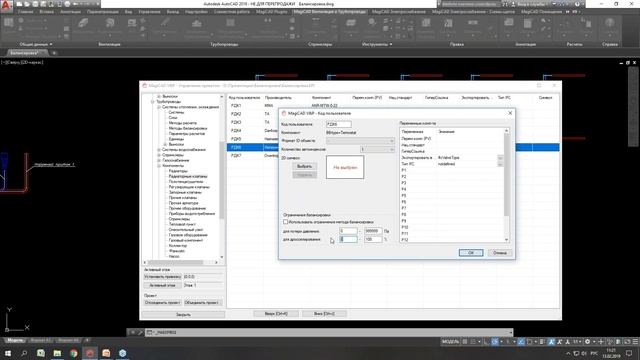The image size is (640, 360).
Task: Click OK in Код пользователя dialog
Action: [471, 253]
